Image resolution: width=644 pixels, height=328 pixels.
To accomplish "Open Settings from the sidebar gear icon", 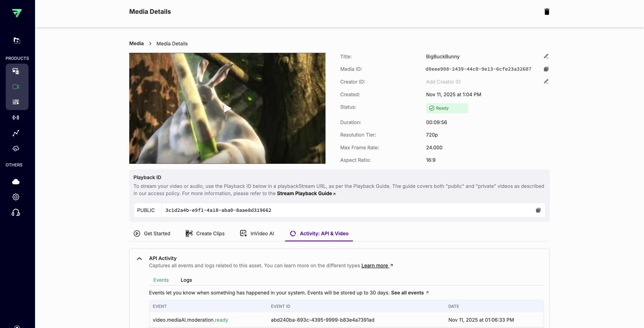I will [x=16, y=197].
